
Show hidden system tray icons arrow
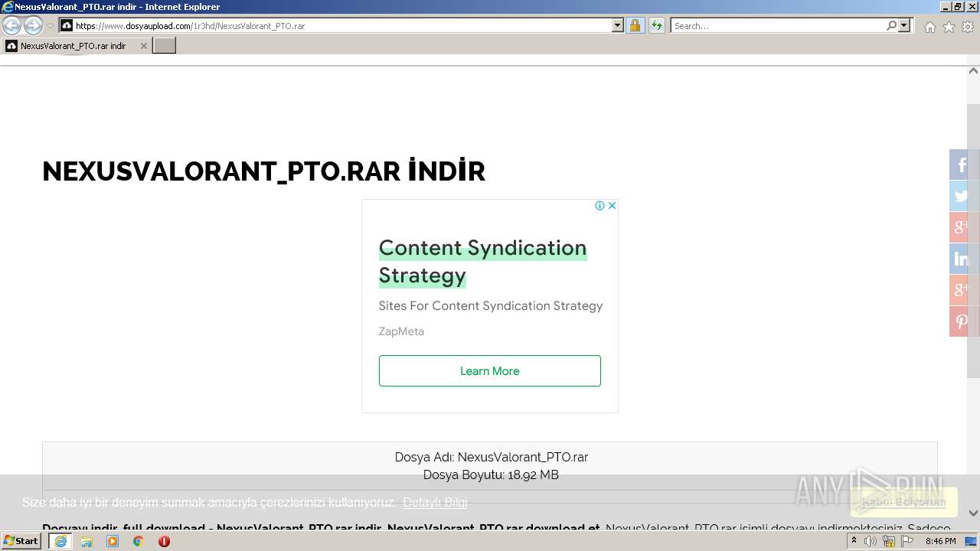(x=854, y=541)
